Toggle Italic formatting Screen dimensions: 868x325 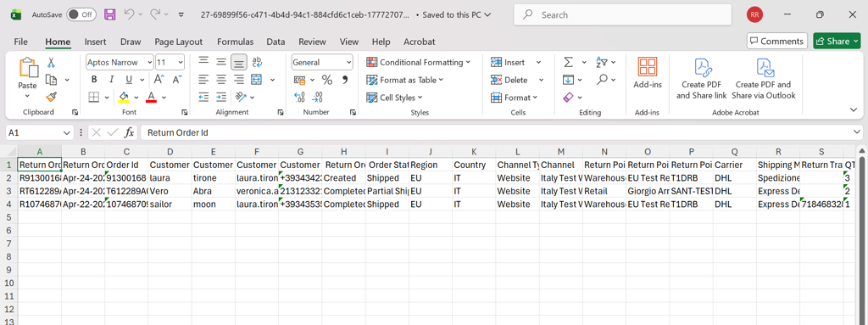pos(111,80)
